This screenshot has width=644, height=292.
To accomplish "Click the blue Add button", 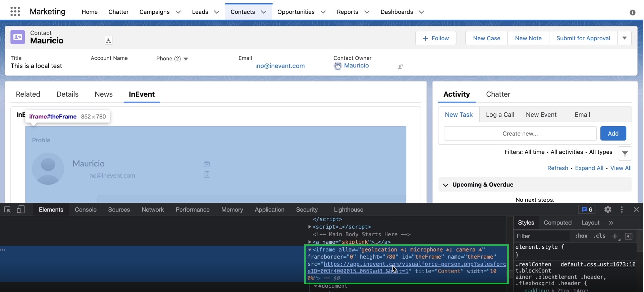I will click(613, 134).
